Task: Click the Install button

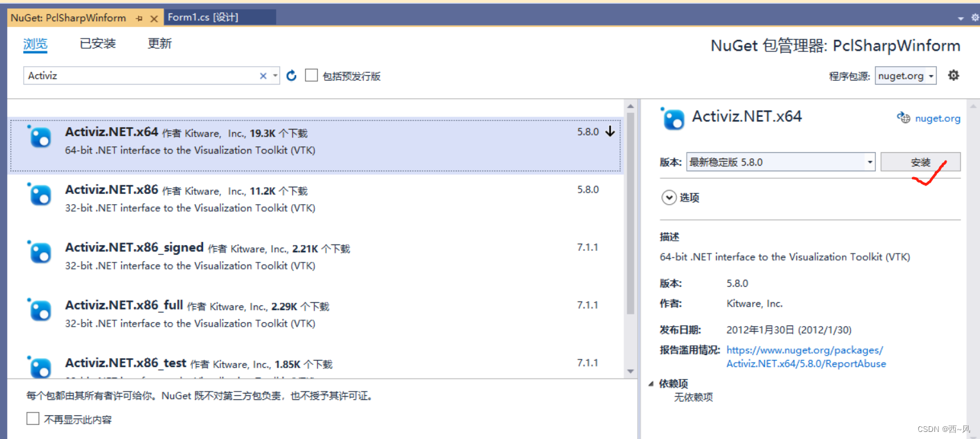Action: tap(920, 162)
